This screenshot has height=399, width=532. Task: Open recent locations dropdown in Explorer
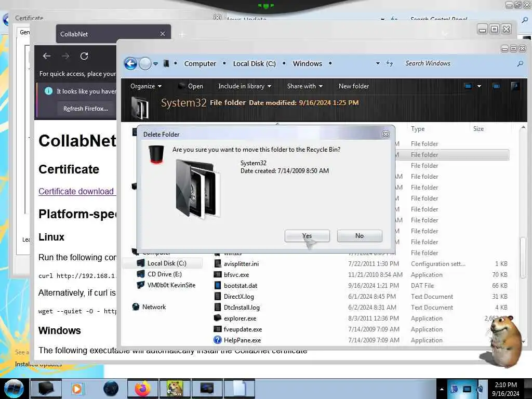click(x=155, y=63)
